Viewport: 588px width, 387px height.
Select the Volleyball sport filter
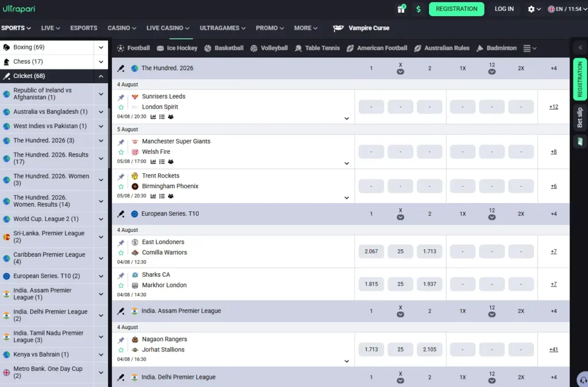[269, 48]
